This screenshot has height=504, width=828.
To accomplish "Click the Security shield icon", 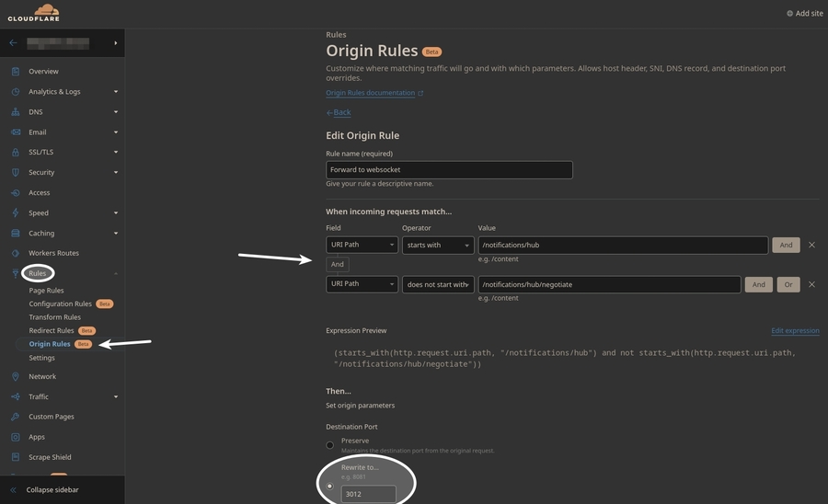I will coord(16,173).
